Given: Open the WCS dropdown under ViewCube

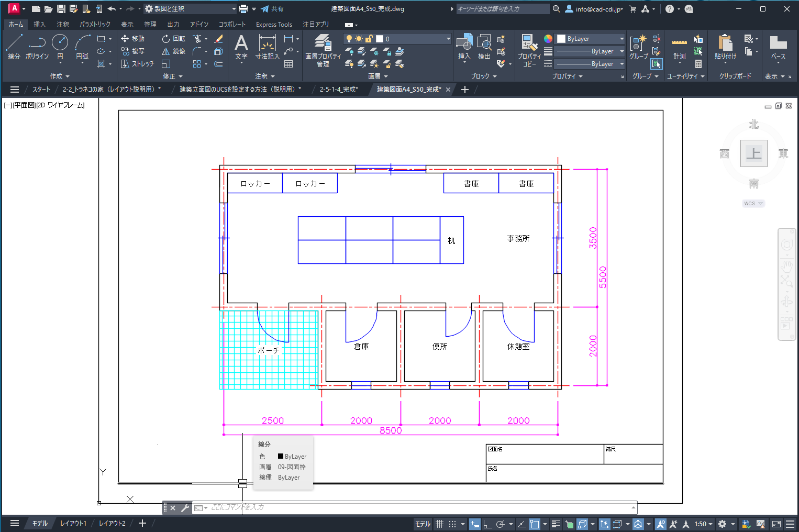Looking at the screenshot, I should pos(753,204).
